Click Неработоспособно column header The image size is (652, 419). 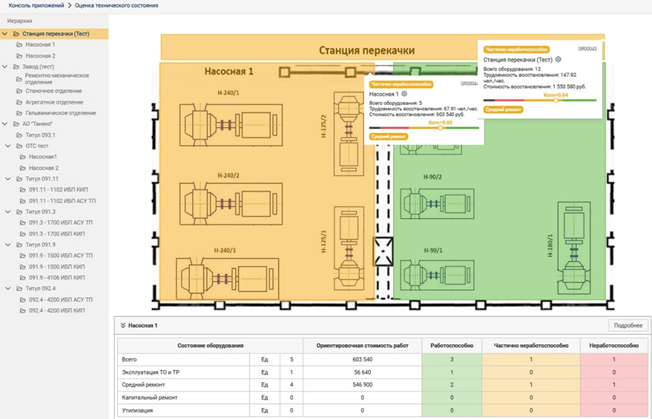[614, 345]
